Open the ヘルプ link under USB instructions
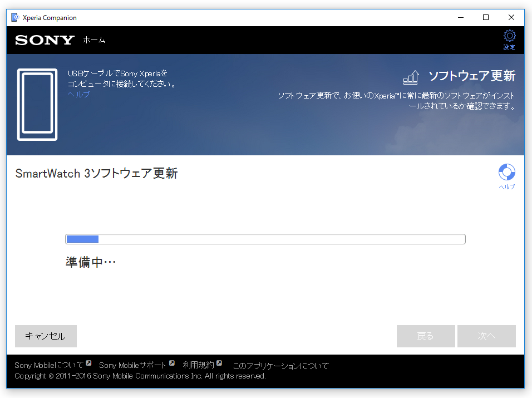532x398 pixels. [78, 95]
